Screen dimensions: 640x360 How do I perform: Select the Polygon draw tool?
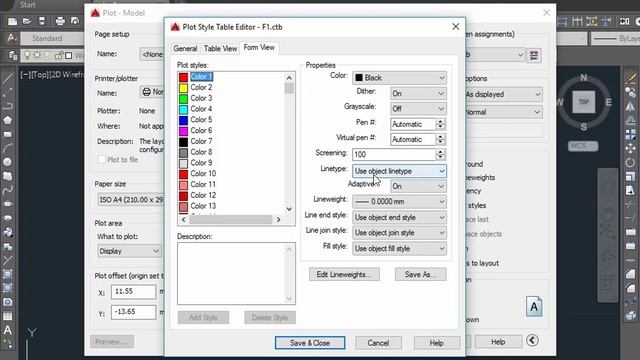pyautogui.click(x=7, y=120)
